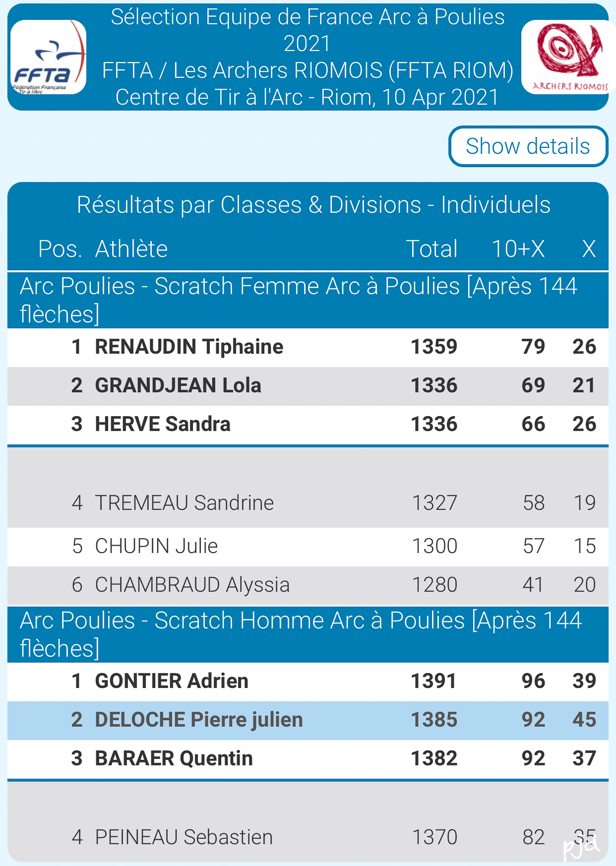This screenshot has height=866, width=616.
Task: Click the Archers Riomois club logo
Action: [x=568, y=57]
